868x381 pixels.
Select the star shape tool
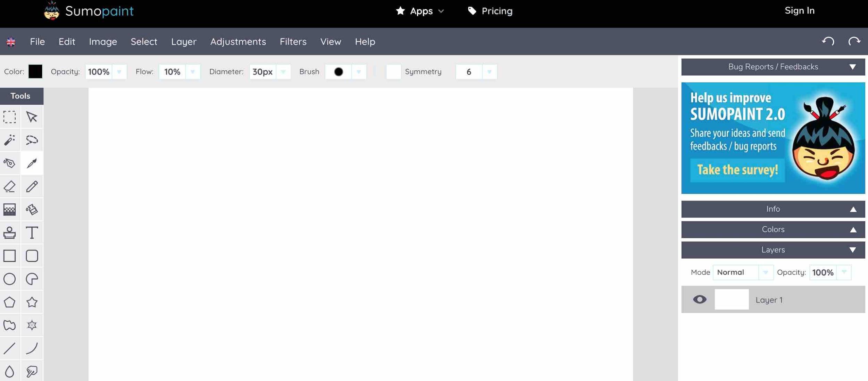[x=32, y=302]
